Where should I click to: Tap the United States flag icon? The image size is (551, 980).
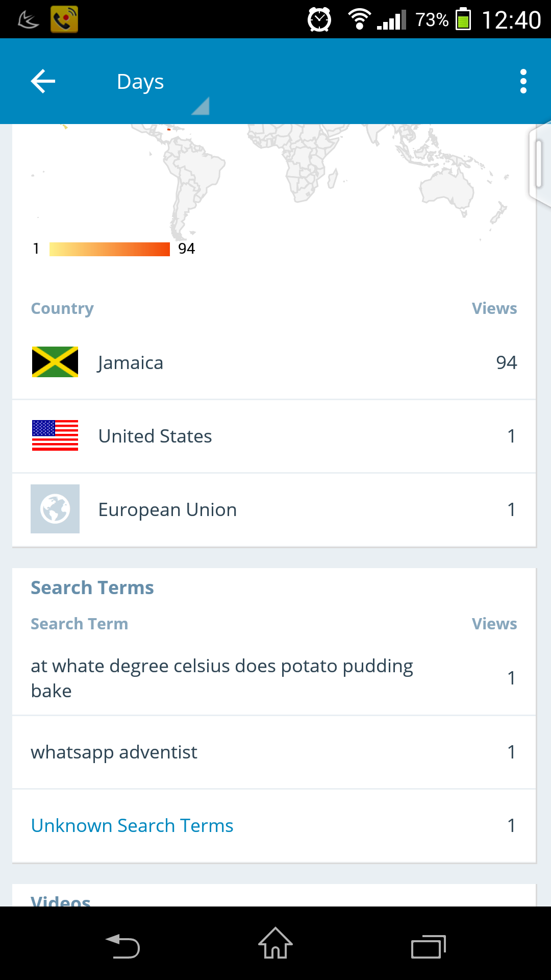pos(55,436)
